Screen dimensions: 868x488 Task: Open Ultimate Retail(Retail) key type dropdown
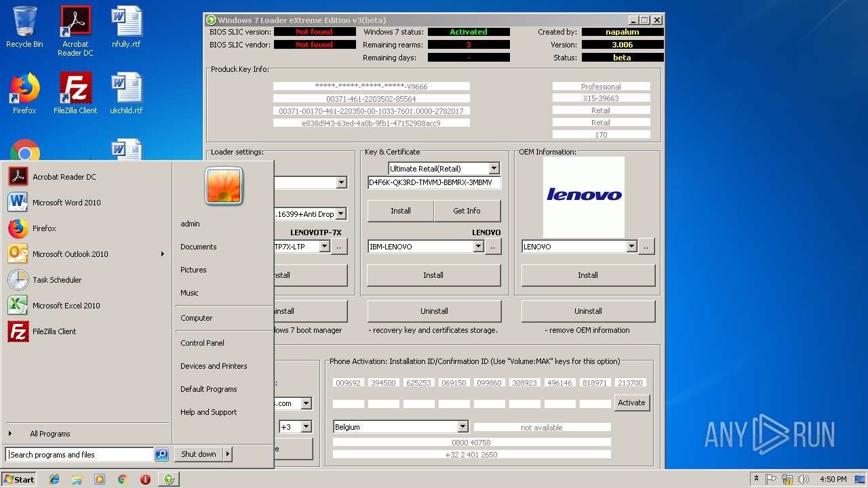tap(494, 168)
